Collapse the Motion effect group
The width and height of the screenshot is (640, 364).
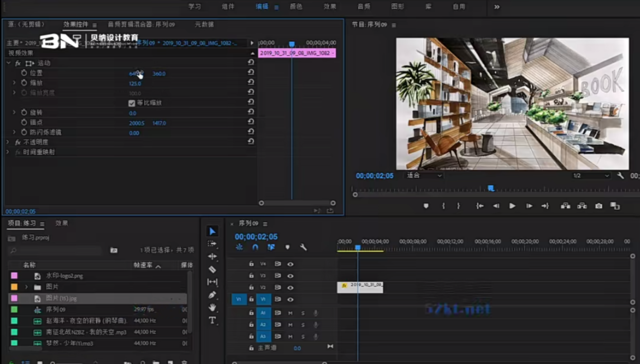click(9, 63)
